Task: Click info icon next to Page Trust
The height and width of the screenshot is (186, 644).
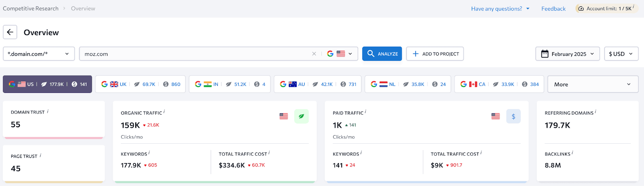Action: click(40, 155)
